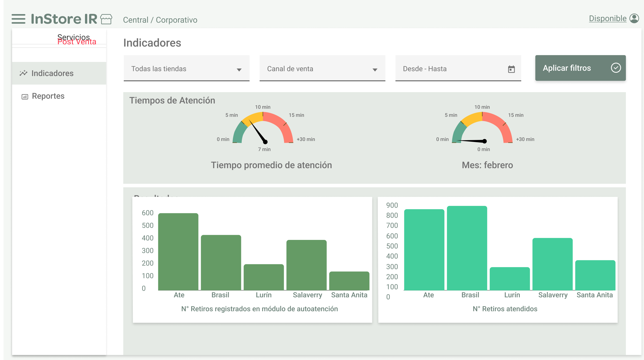
Task: Select the Indicadores sidebar entry
Action: coord(52,73)
